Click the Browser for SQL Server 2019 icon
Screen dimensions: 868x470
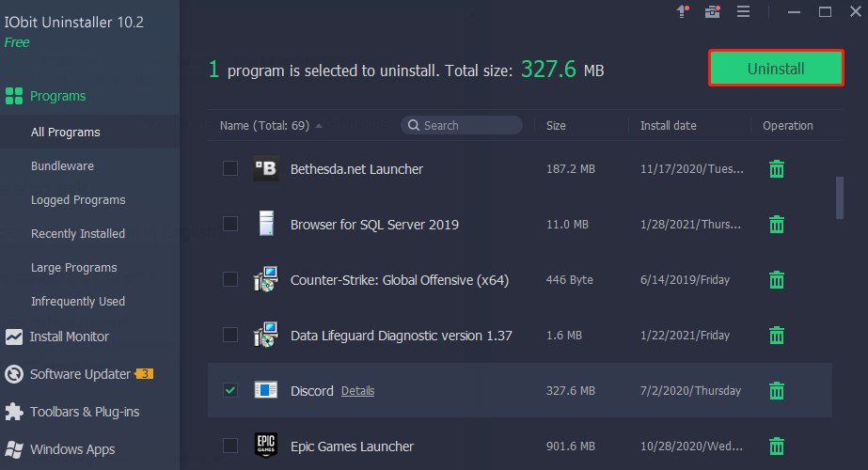point(266,224)
